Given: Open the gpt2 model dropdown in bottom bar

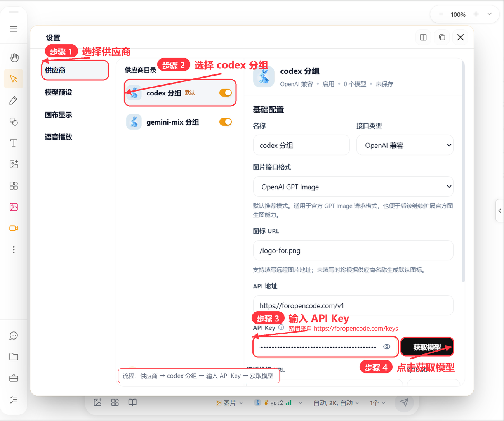Looking at the screenshot, I should pos(278,403).
